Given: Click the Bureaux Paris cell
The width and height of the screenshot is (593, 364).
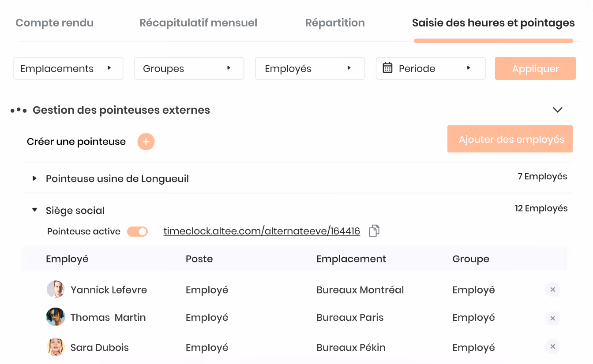Looking at the screenshot, I should (x=350, y=317).
